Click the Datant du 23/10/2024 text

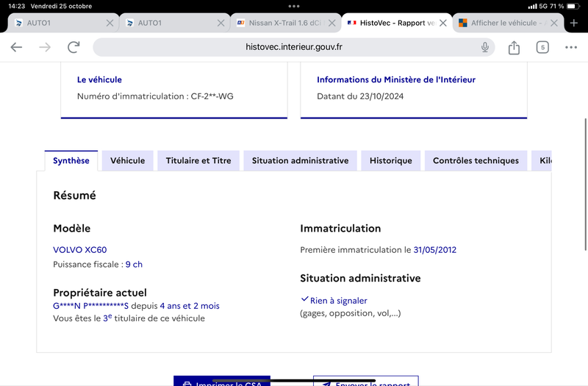pyautogui.click(x=360, y=96)
